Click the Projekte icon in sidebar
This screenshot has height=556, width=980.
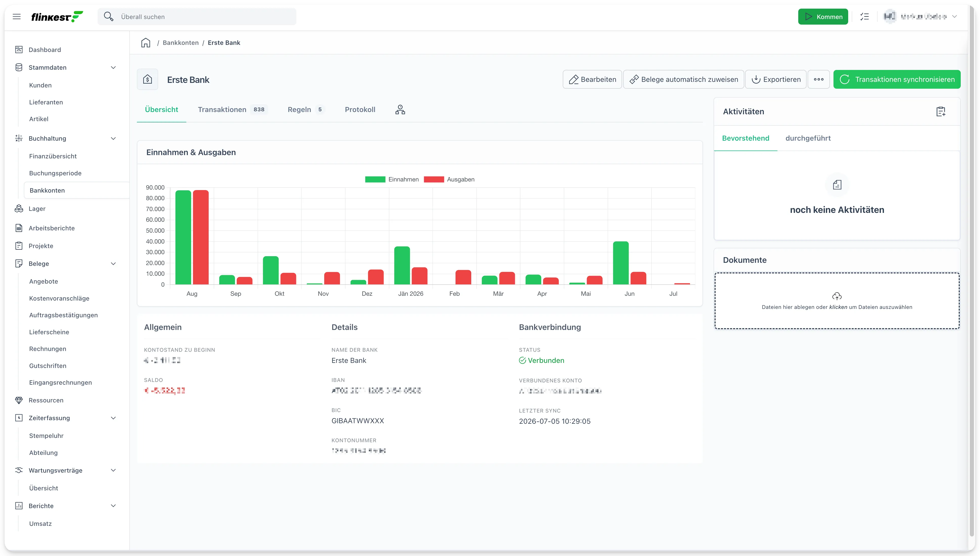pyautogui.click(x=19, y=246)
